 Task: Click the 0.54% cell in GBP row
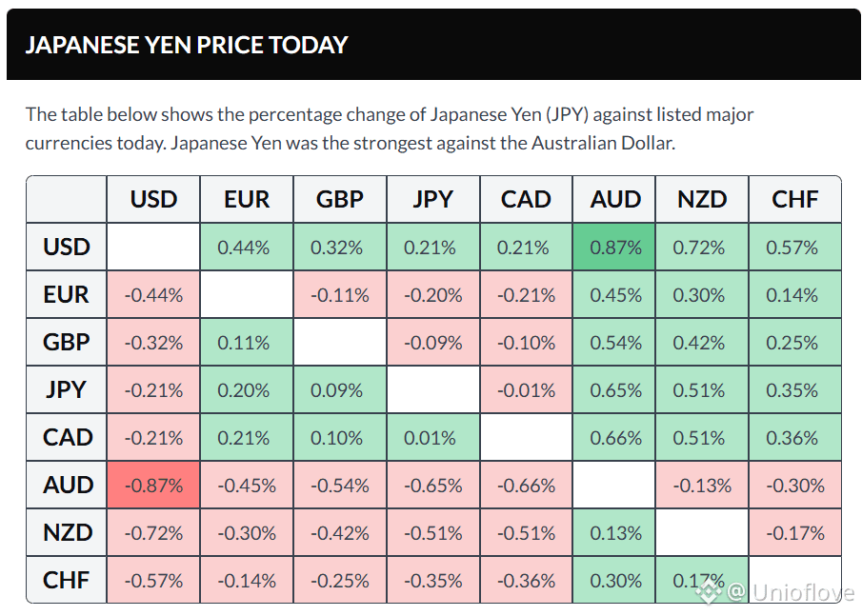coord(614,343)
